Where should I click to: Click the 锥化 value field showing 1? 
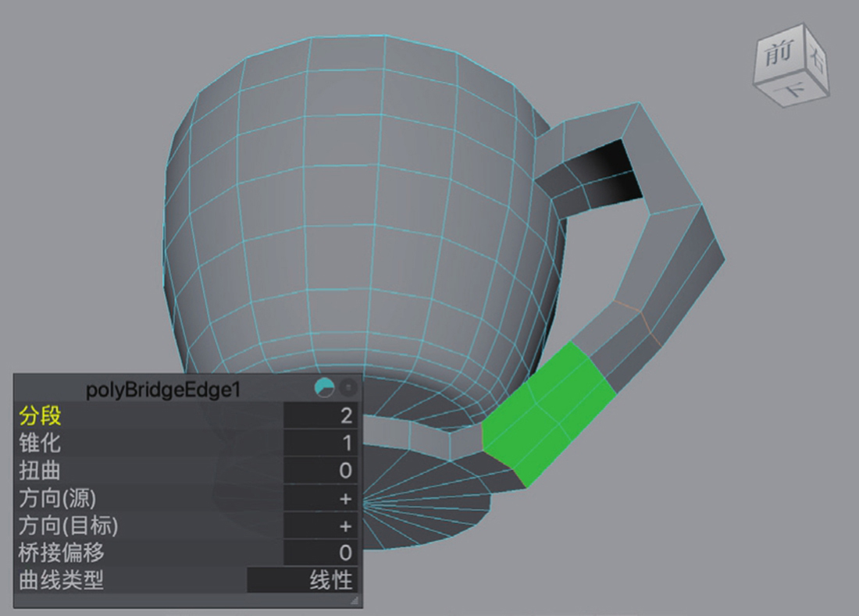coord(320,443)
